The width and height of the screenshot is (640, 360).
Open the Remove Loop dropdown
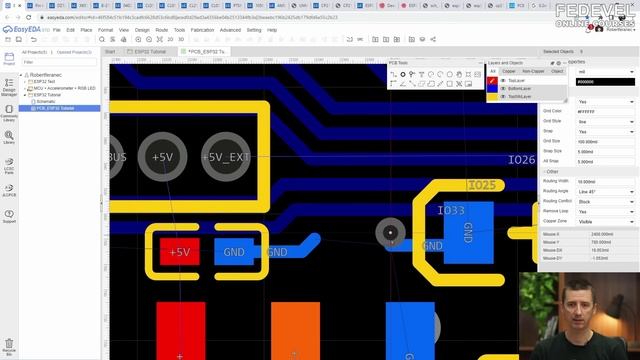click(x=606, y=211)
